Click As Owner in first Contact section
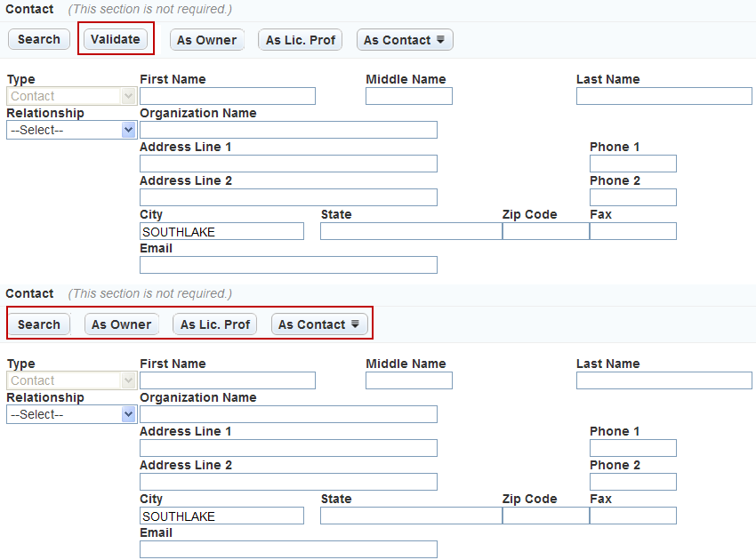756x560 pixels. (206, 40)
